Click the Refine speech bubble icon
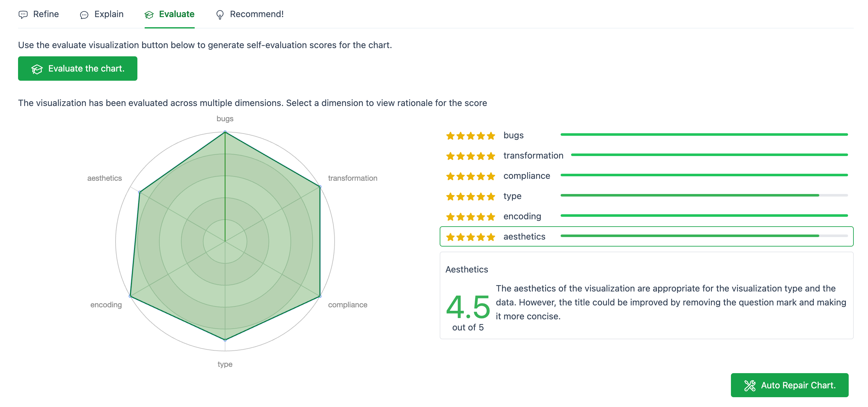Image resolution: width=868 pixels, height=407 pixels. [x=23, y=15]
